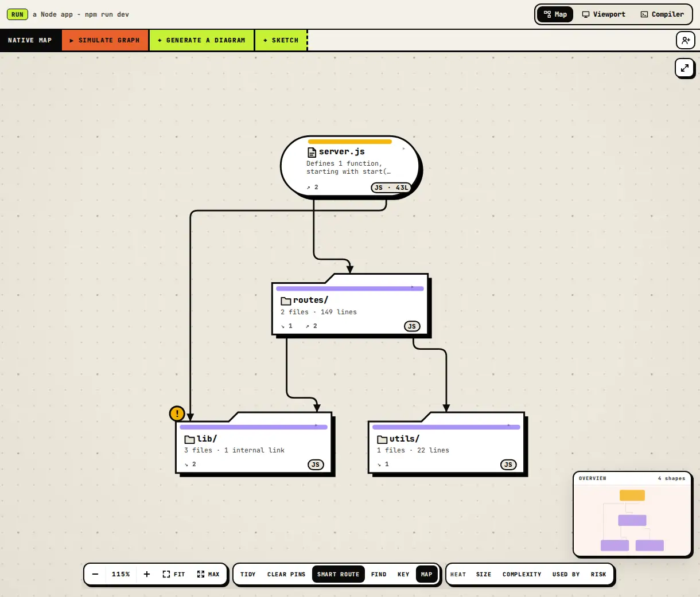Show the Key legend
Screen dimensions: 700x597
[x=403, y=574]
